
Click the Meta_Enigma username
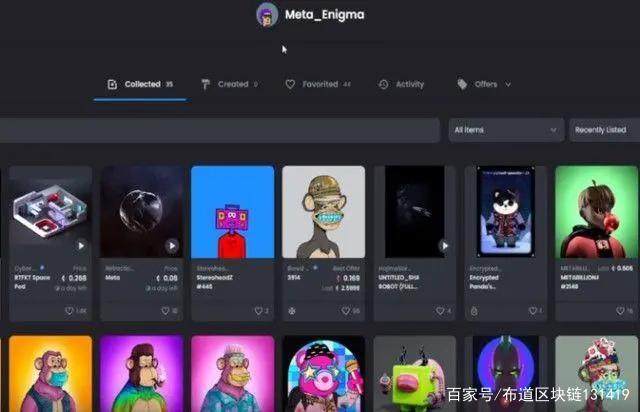click(324, 15)
